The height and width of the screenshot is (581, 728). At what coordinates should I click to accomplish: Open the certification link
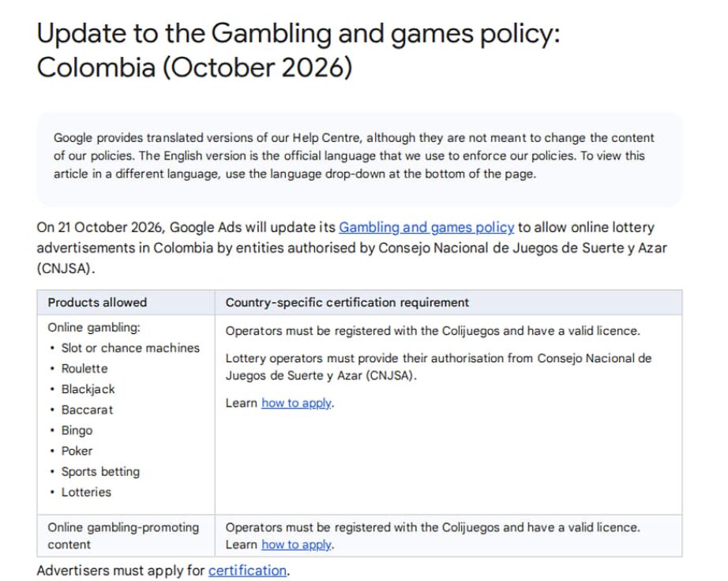point(247,570)
